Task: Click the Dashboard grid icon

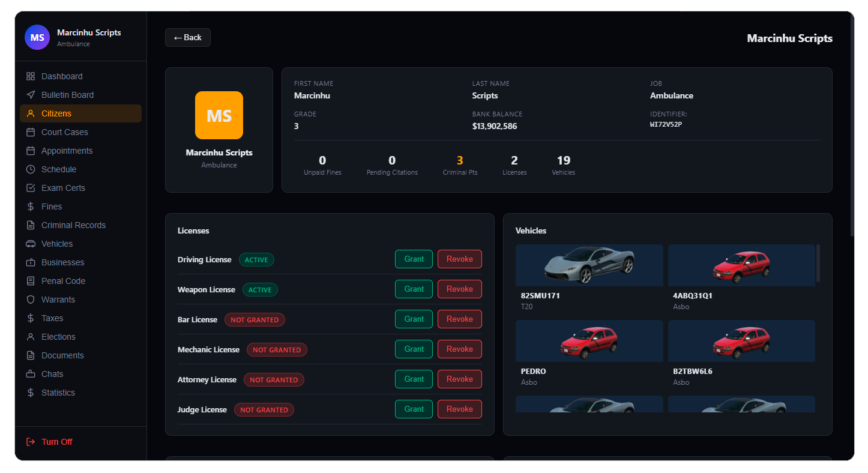Action: (31, 76)
